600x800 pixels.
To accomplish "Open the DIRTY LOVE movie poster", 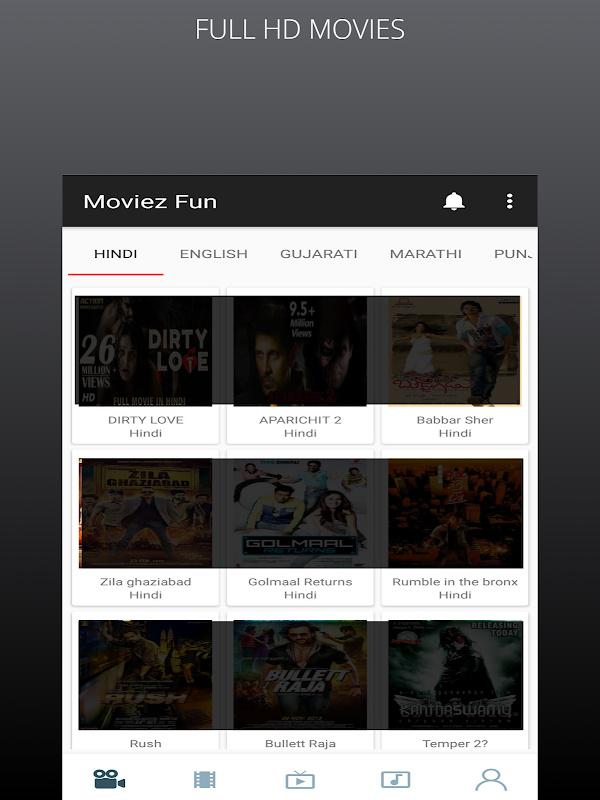I will point(143,351).
